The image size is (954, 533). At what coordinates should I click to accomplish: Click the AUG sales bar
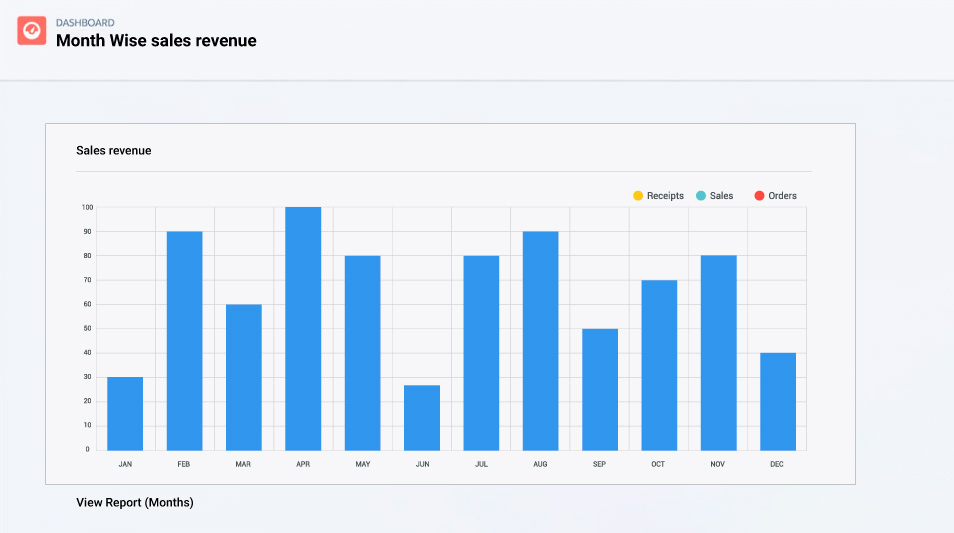point(540,341)
